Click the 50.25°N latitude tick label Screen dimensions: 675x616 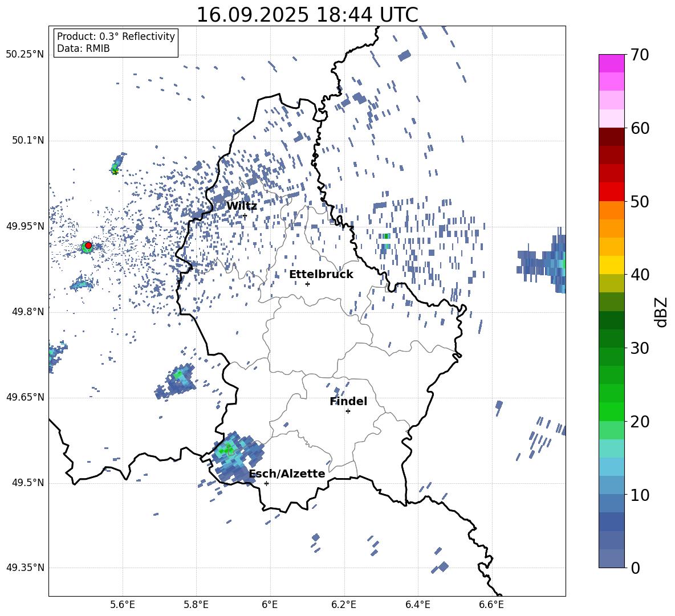25,55
